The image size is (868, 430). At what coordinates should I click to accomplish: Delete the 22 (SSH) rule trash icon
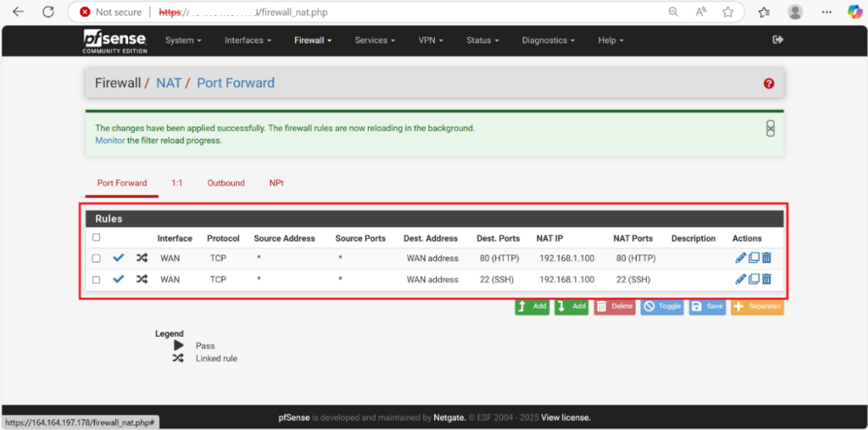coord(766,280)
